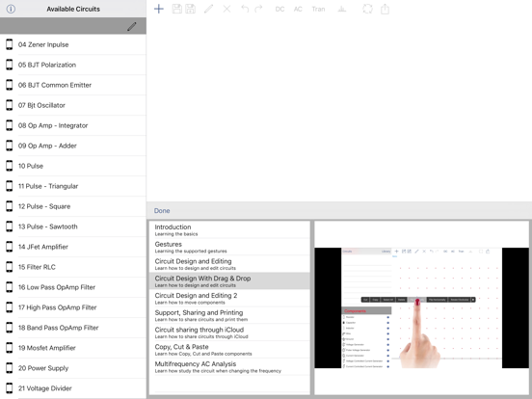Click the refresh circular arrows icon
532x399 pixels.
[x=367, y=9]
